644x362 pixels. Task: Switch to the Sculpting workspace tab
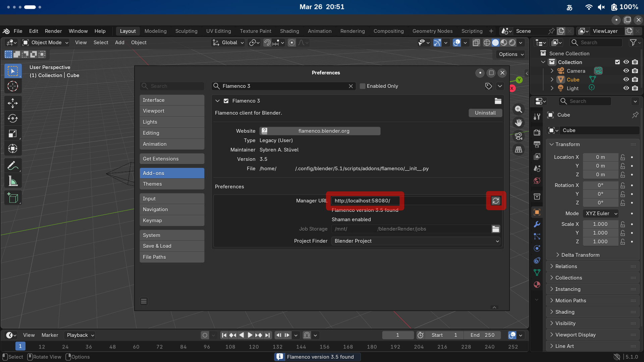(x=186, y=31)
